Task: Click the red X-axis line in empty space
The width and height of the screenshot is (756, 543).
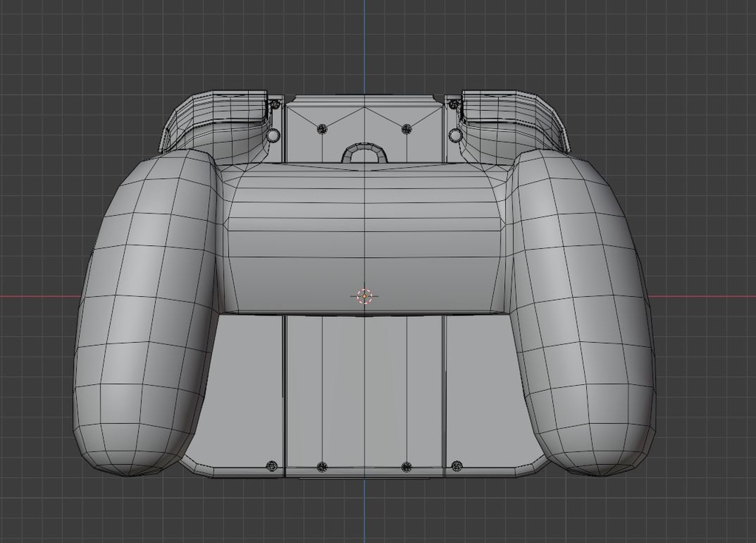Action: pyautogui.click(x=44, y=294)
